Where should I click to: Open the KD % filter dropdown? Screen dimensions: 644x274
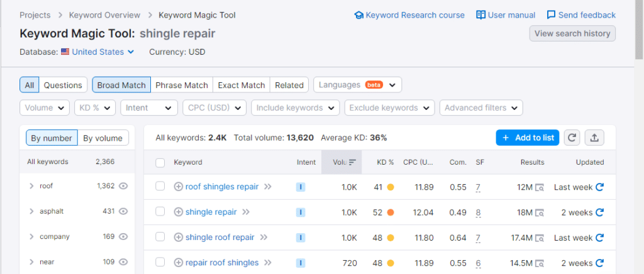point(95,108)
